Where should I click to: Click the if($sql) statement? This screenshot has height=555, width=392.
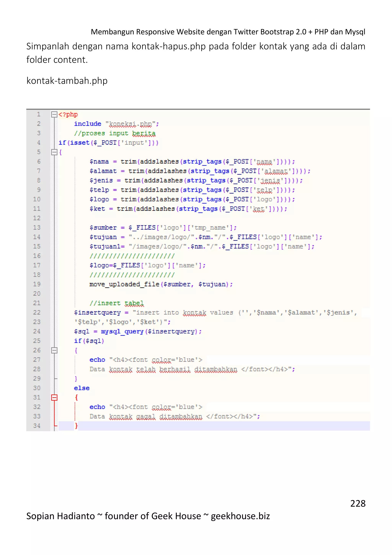89,341
